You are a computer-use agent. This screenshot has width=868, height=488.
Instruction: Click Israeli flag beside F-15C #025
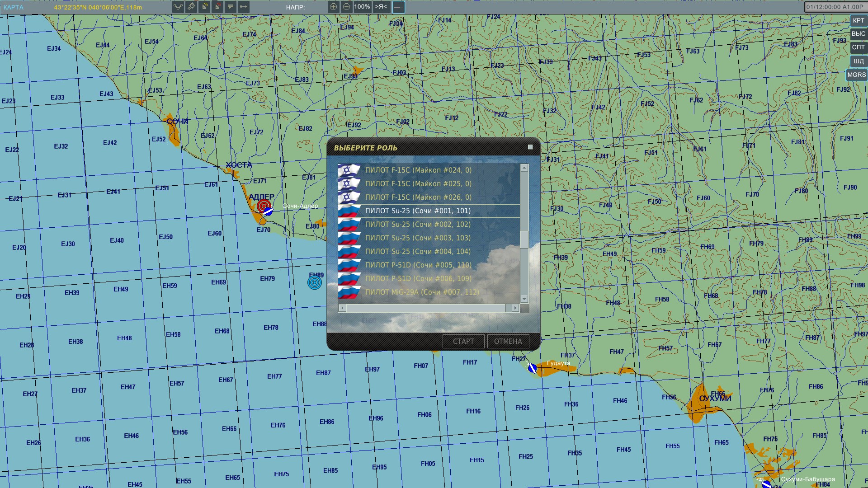[349, 183]
